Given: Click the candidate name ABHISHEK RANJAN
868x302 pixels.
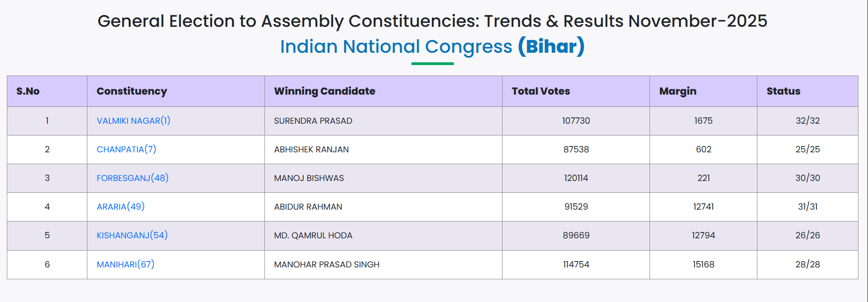Looking at the screenshot, I should (x=311, y=150).
